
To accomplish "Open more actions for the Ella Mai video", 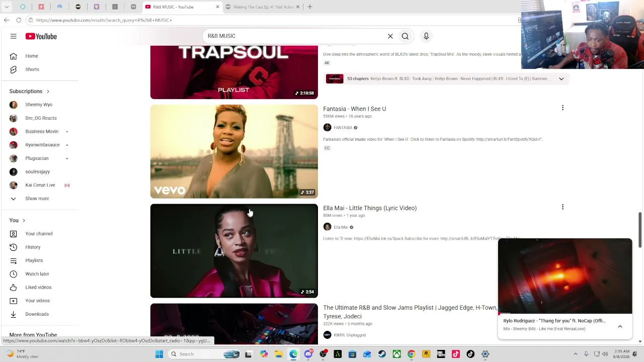I will pyautogui.click(x=562, y=207).
